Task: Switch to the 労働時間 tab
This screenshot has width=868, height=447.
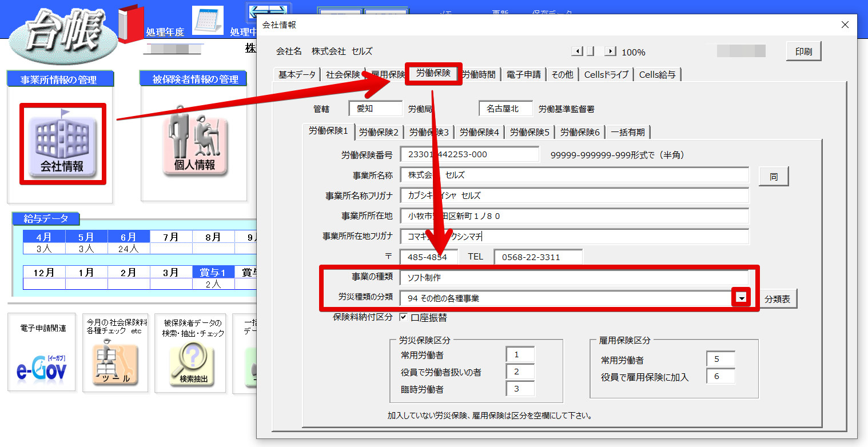Action: coord(479,74)
